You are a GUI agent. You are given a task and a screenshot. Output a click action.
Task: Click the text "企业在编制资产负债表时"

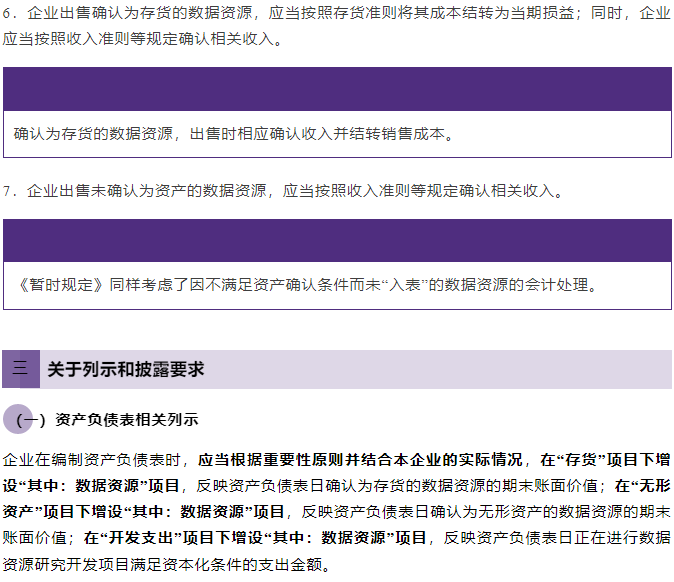(x=95, y=460)
